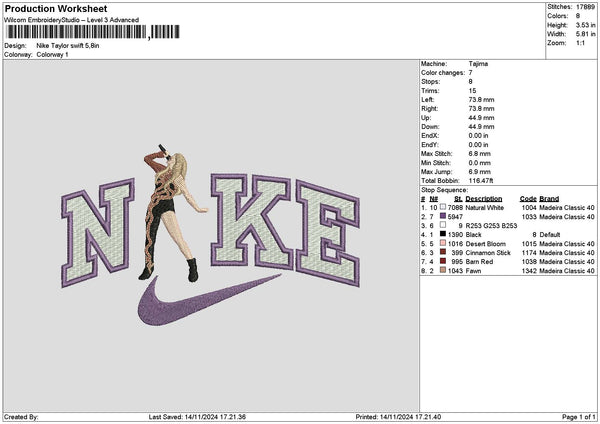
Task: Select the EndX value 0.00 in
Action: click(478, 136)
